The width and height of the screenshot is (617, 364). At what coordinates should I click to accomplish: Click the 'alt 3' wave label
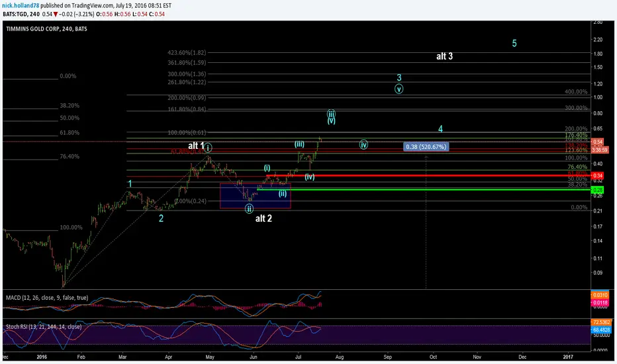[x=444, y=56]
